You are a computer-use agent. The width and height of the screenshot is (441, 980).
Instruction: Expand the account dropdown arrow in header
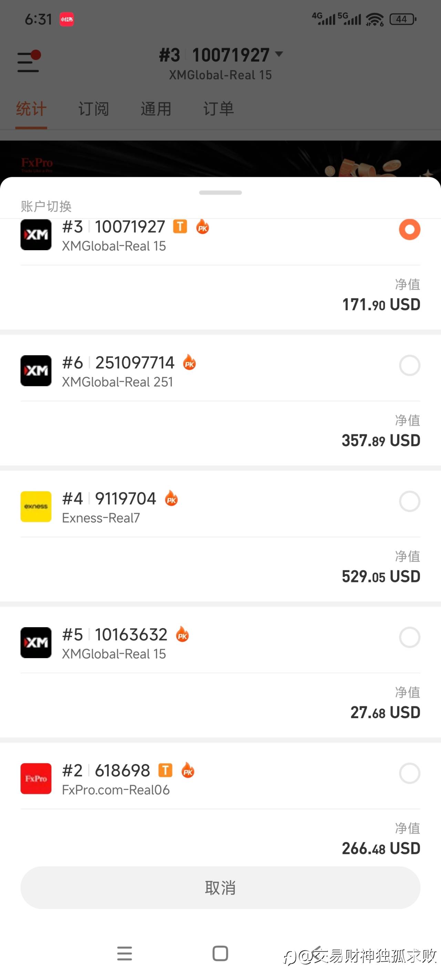(x=279, y=54)
